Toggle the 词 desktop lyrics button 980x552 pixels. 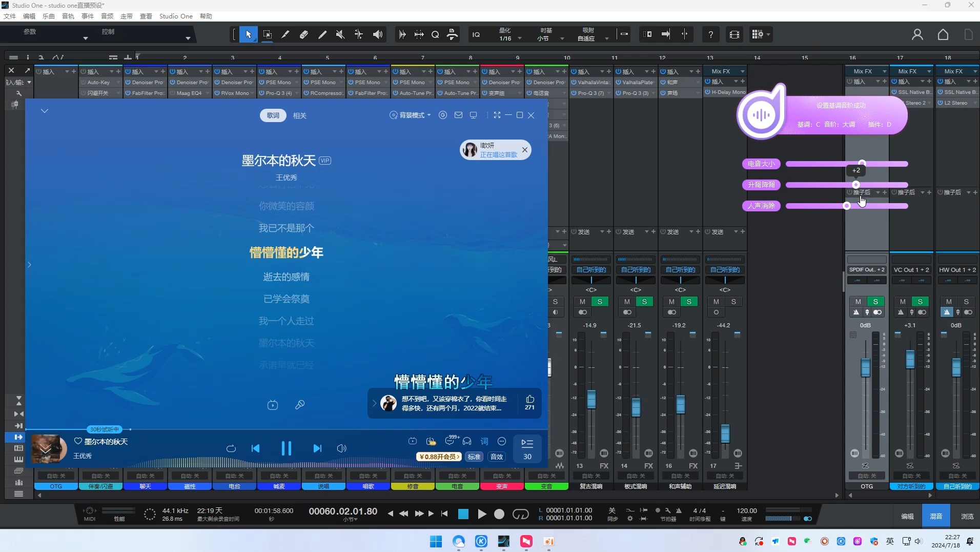(x=484, y=441)
